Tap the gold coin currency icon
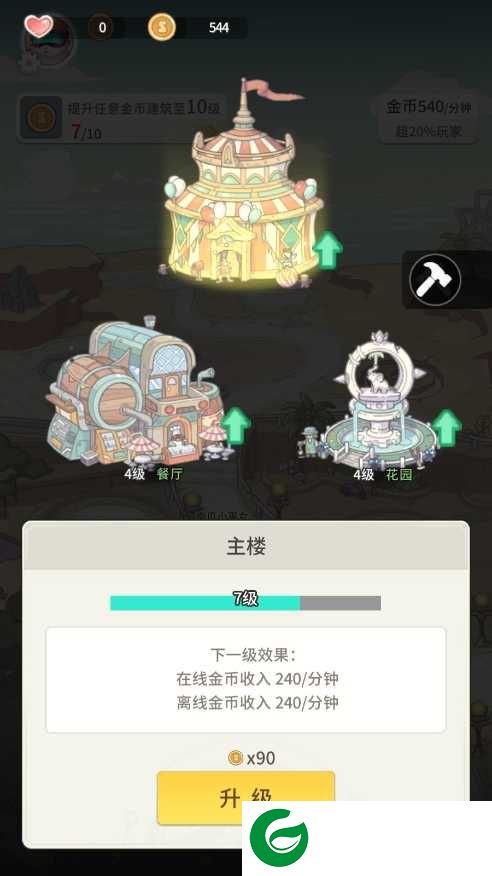Viewport: 492px width, 876px height. click(x=161, y=27)
